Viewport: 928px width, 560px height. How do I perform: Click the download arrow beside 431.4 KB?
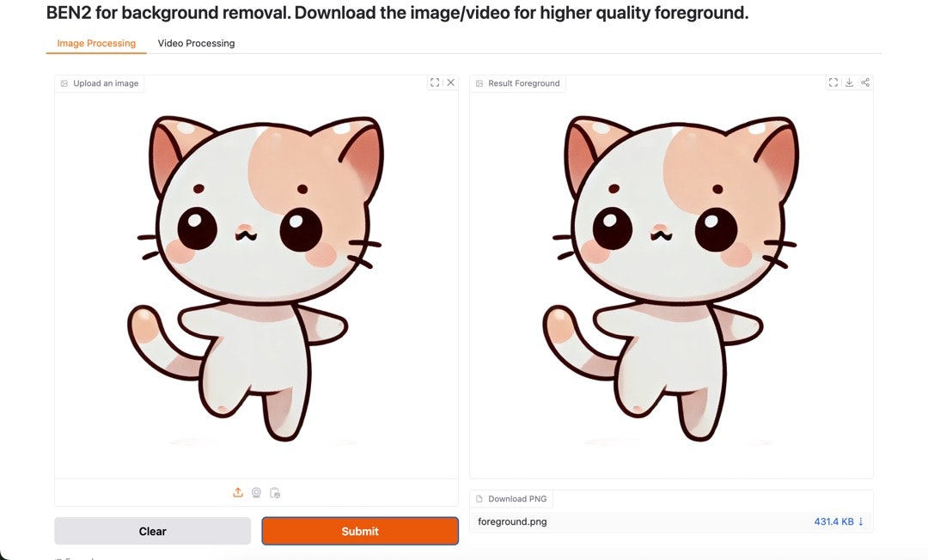coord(860,521)
